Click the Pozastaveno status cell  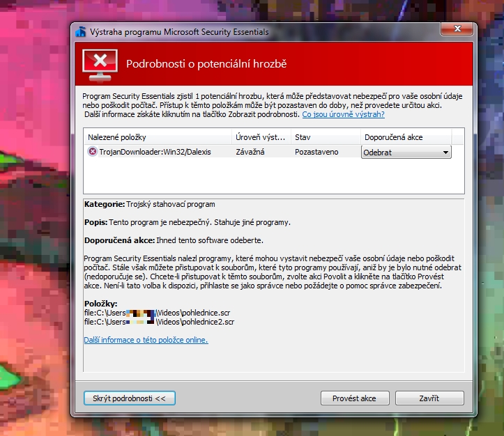pos(316,152)
